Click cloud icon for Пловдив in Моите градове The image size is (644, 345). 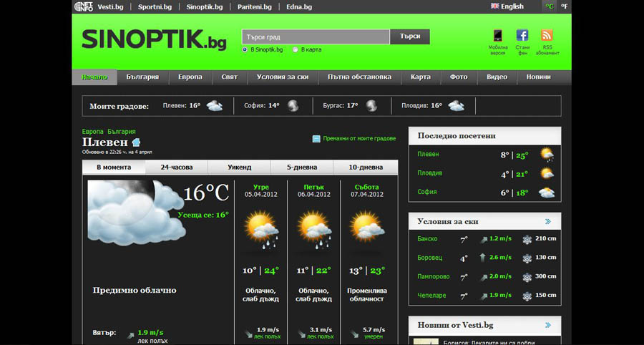point(456,106)
